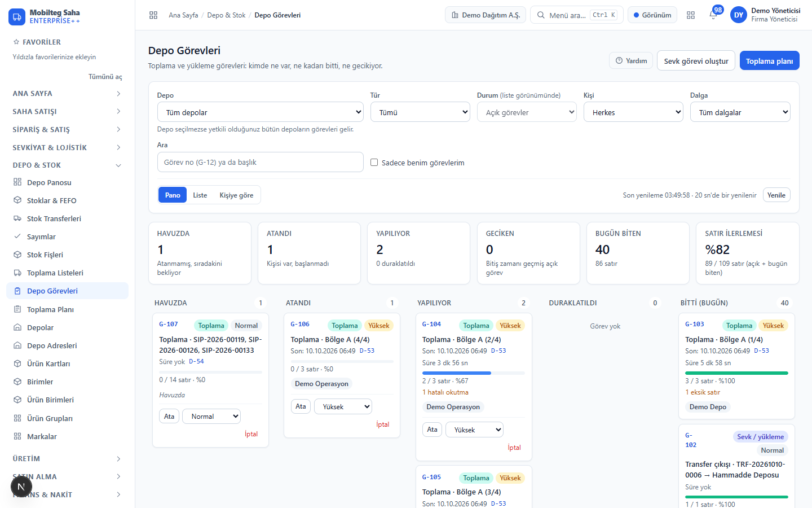Open the Kişi filter dropdown

(633, 112)
